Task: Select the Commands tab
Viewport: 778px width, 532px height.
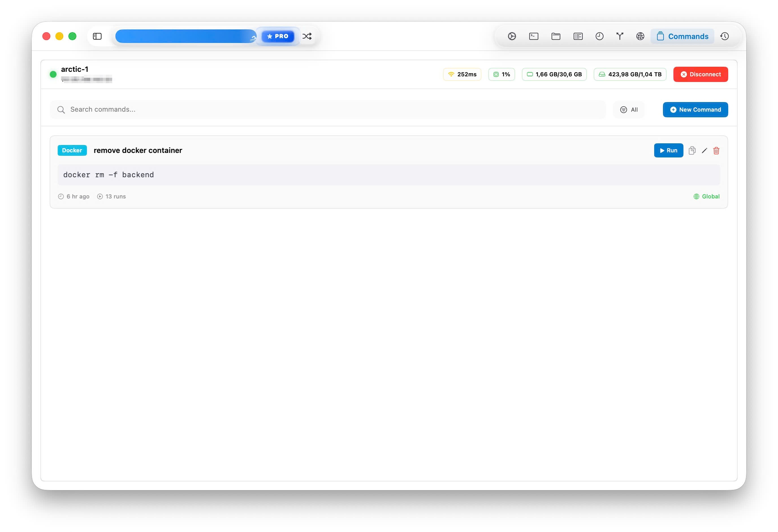Action: click(x=682, y=36)
